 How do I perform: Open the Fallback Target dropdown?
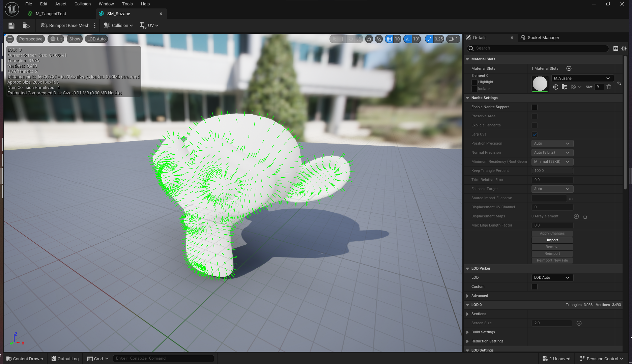[x=552, y=189]
